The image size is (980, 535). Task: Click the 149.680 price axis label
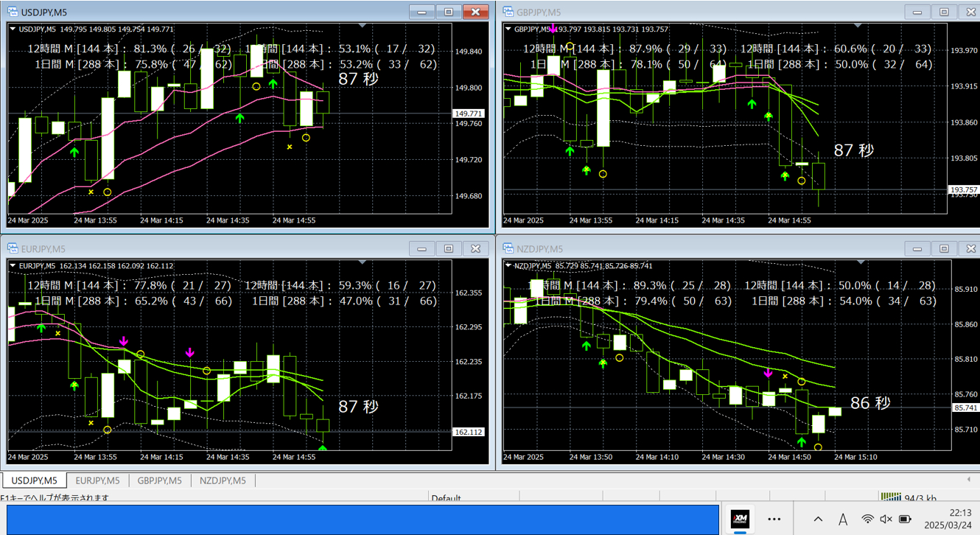pos(469,196)
